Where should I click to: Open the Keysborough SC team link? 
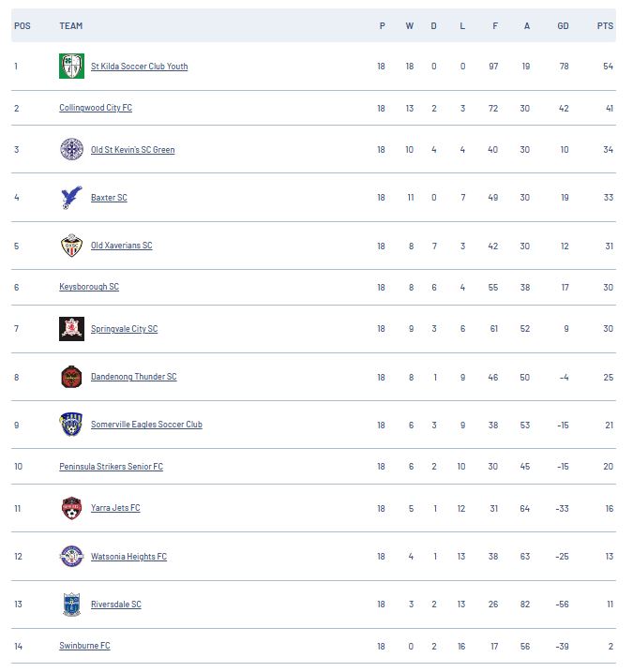[x=89, y=287]
